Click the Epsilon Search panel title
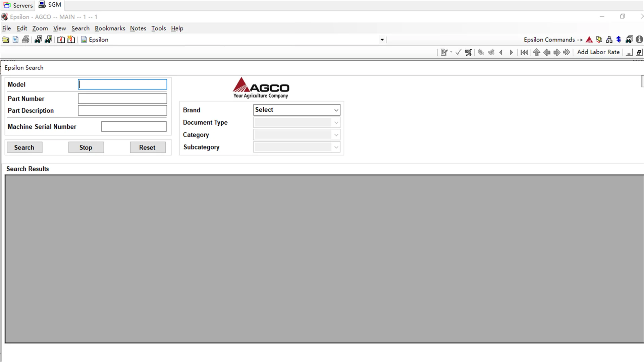The height and width of the screenshot is (362, 644). click(x=24, y=68)
